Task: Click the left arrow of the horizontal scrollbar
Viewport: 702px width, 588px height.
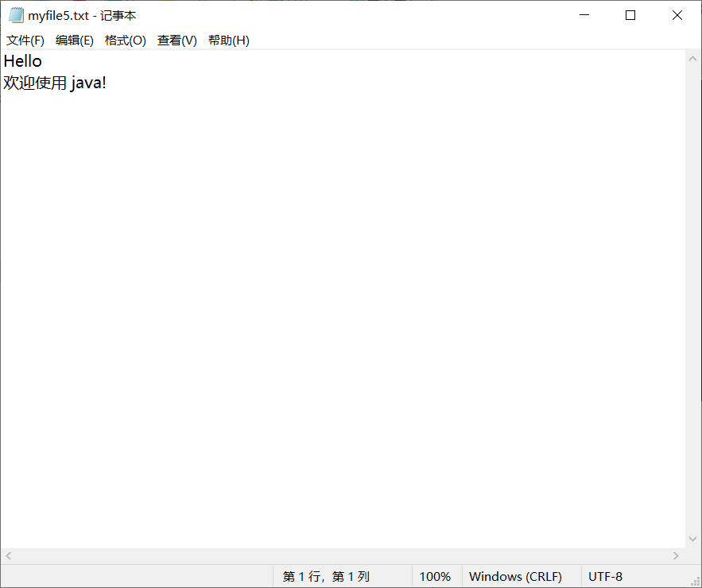Action: pyautogui.click(x=6, y=555)
